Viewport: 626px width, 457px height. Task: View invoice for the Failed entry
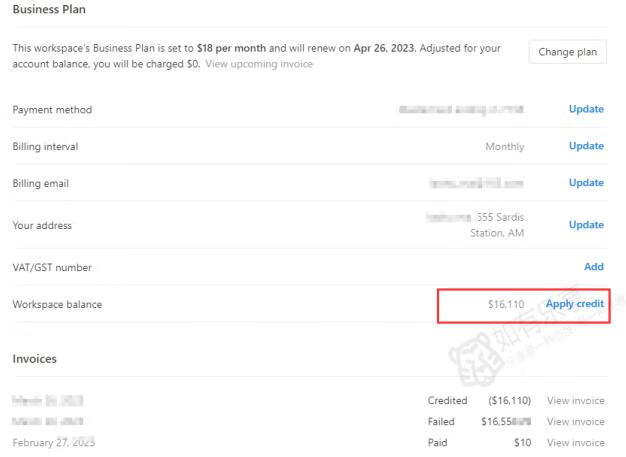tap(575, 422)
